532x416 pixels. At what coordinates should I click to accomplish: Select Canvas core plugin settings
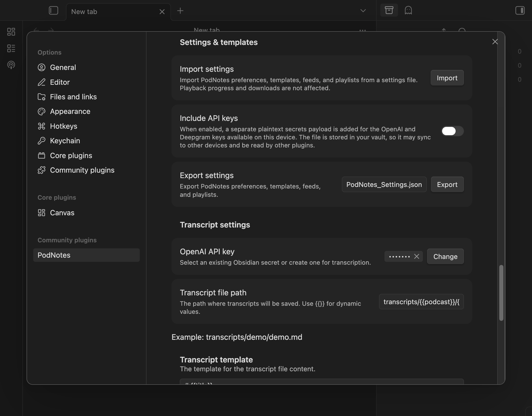(87, 213)
